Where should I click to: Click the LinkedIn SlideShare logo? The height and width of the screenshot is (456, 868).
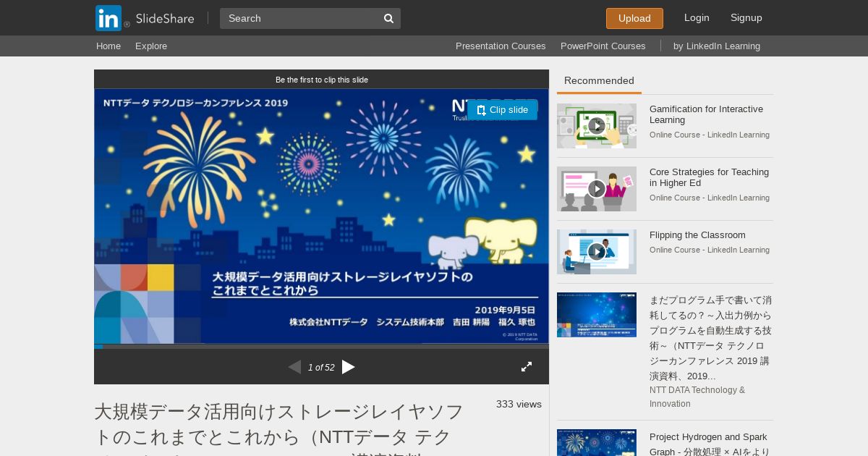pos(145,18)
